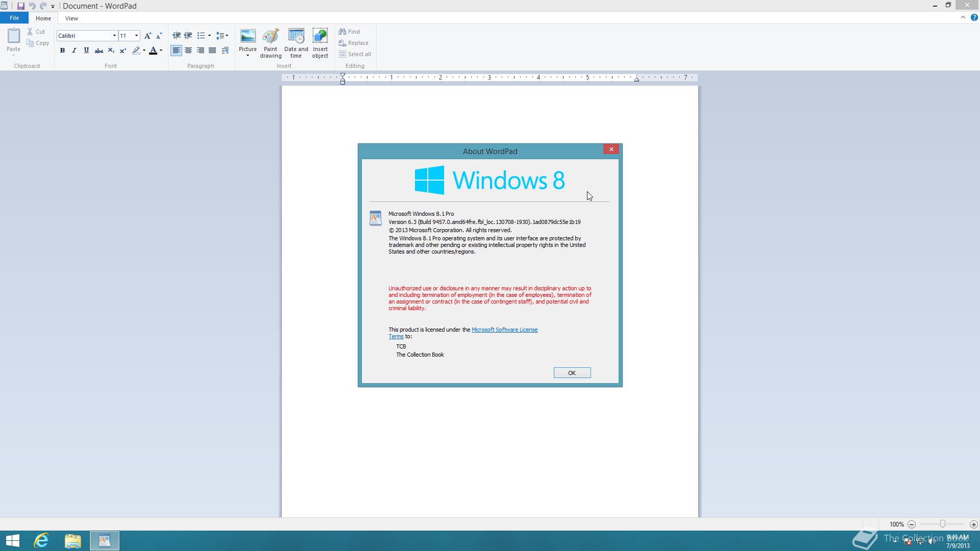The width and height of the screenshot is (980, 551).
Task: Click the zoom in plus button
Action: [973, 524]
